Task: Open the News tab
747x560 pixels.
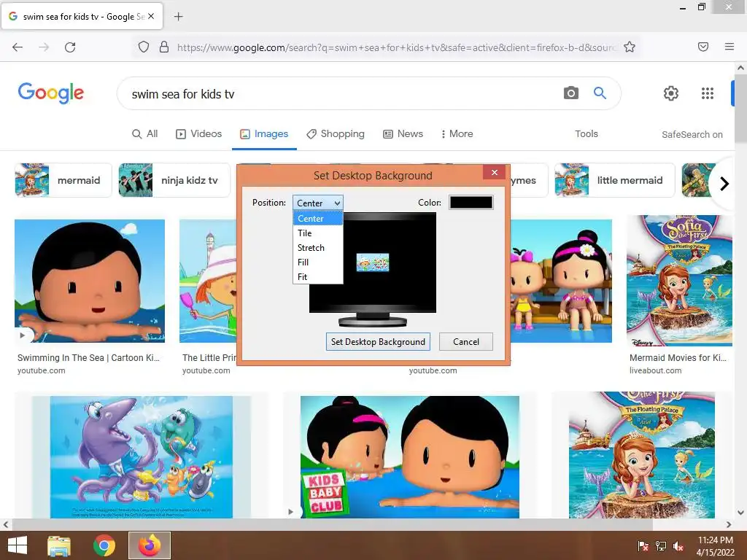Action: [x=403, y=134]
